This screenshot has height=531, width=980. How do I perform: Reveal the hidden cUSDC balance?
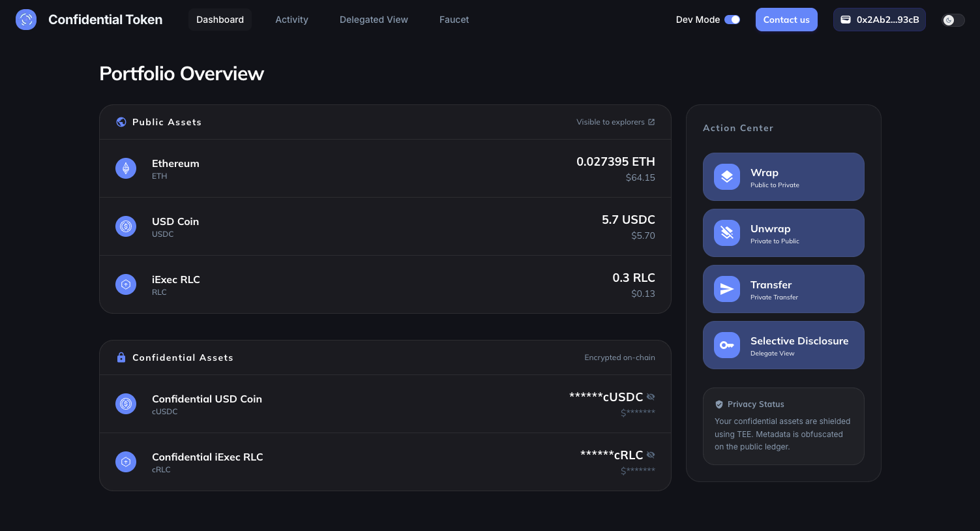[x=651, y=397]
